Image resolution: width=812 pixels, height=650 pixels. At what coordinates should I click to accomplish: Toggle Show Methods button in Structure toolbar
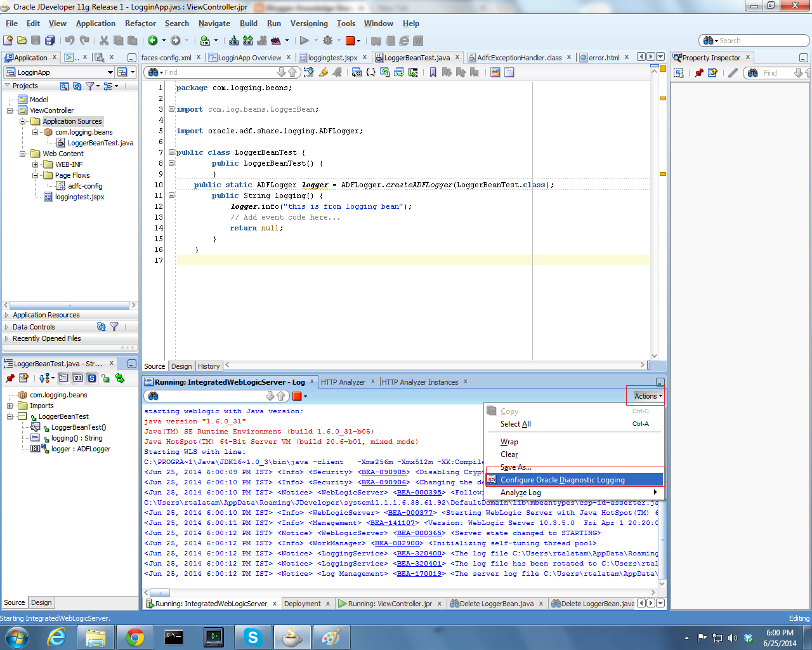(x=63, y=378)
